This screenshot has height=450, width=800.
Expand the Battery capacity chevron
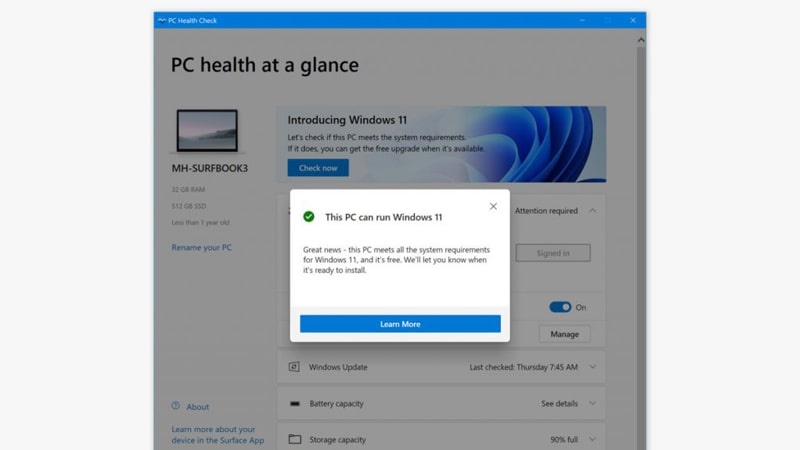click(x=592, y=403)
